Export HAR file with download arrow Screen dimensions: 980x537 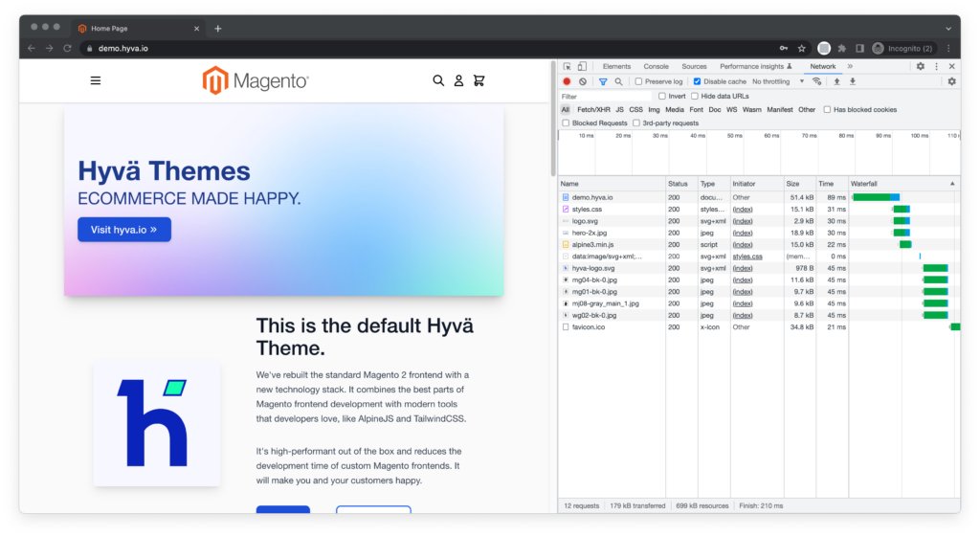(853, 81)
